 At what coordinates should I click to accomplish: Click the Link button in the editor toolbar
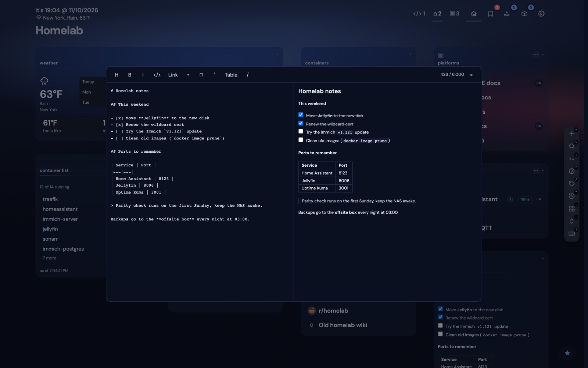click(x=173, y=75)
